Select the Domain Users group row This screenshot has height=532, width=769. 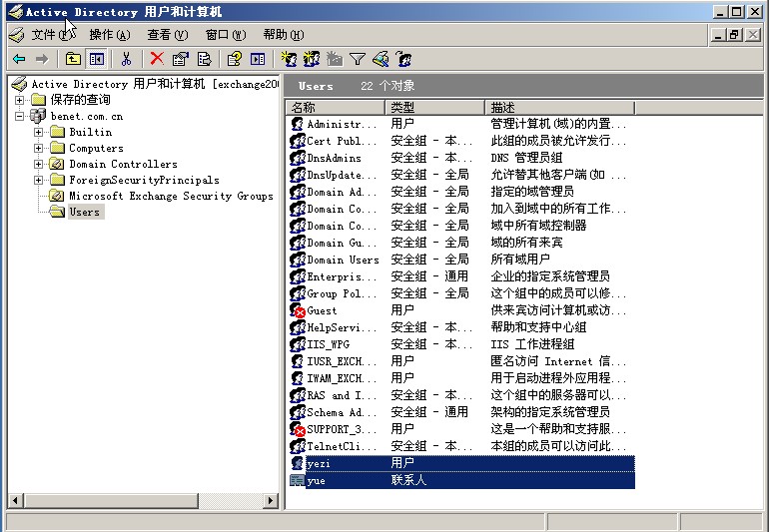click(x=460, y=260)
